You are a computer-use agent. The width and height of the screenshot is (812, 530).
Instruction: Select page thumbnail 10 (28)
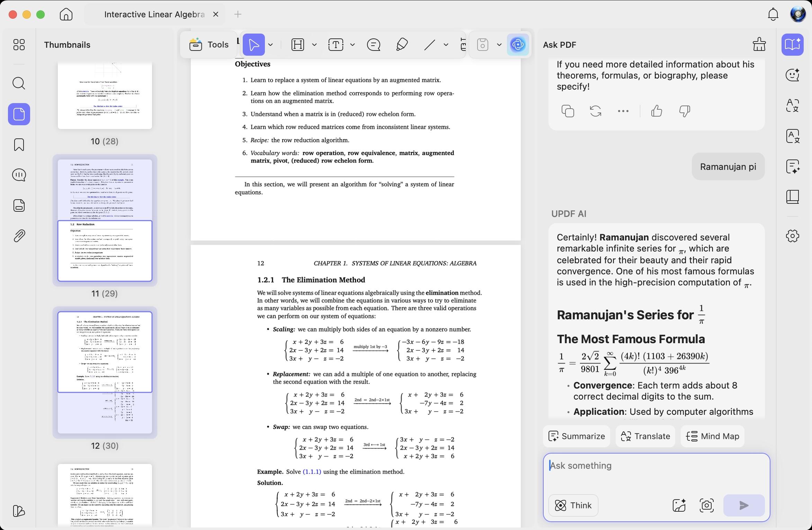tap(105, 95)
